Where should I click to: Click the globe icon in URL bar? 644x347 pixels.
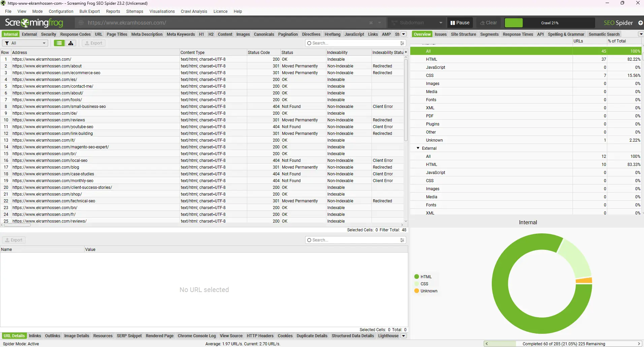tap(81, 23)
